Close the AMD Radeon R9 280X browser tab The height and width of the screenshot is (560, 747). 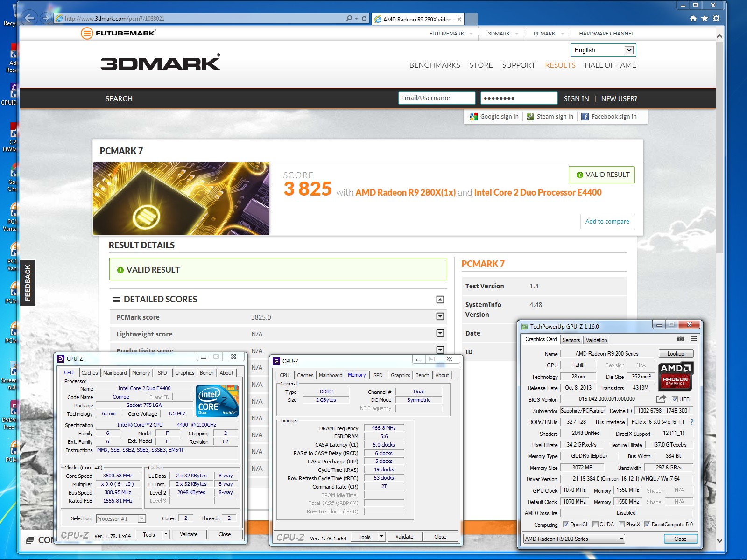pyautogui.click(x=459, y=19)
